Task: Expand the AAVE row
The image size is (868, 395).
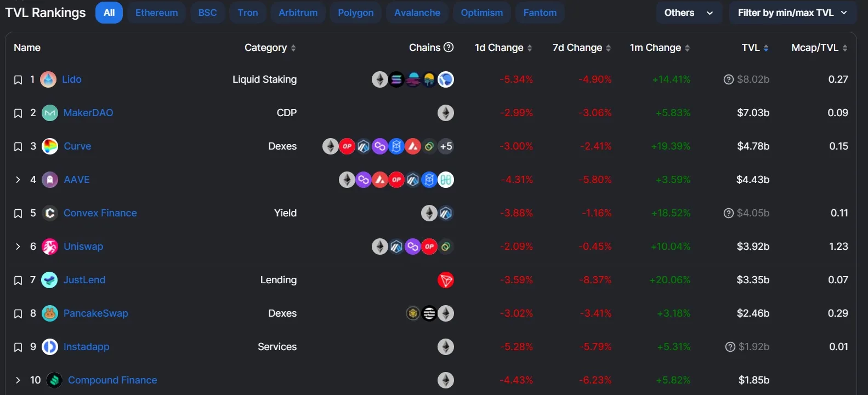Action: [18, 180]
